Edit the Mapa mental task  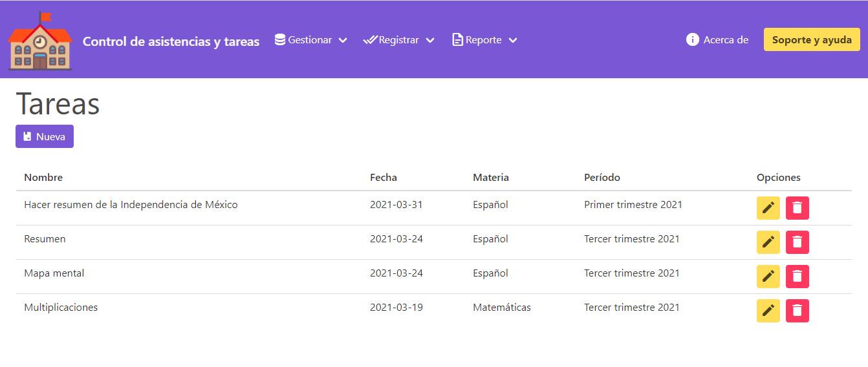click(x=768, y=276)
